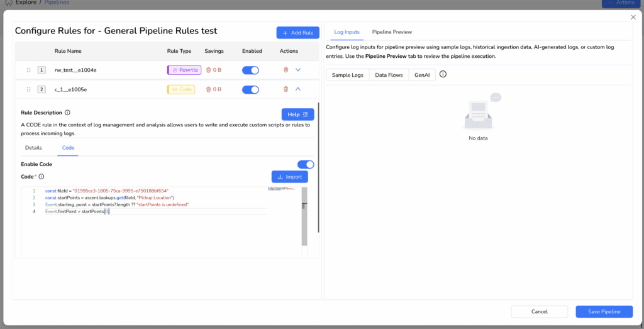Screen dimensions: 644x329
Task: Grab the drag handle for rw_test__e1004e
Action: coord(29,70)
